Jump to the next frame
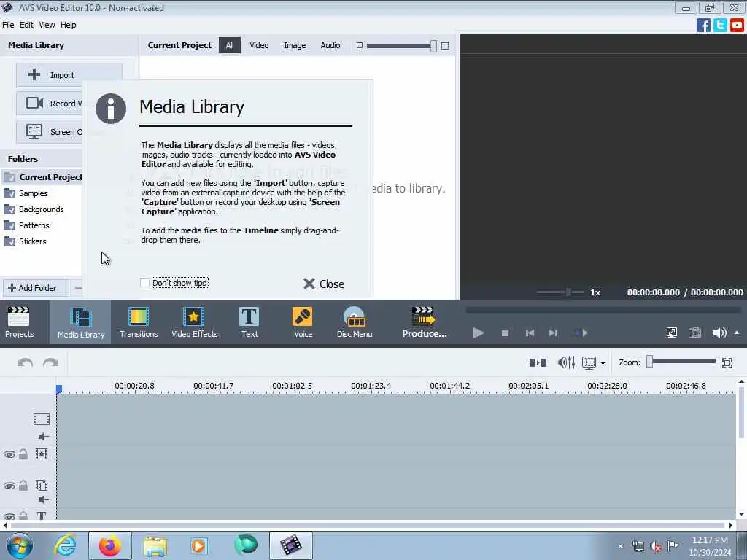This screenshot has width=747, height=560. point(553,332)
